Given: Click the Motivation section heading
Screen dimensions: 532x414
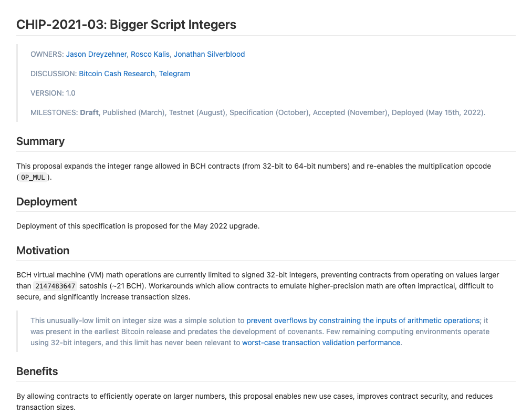Looking at the screenshot, I should click(x=43, y=251).
